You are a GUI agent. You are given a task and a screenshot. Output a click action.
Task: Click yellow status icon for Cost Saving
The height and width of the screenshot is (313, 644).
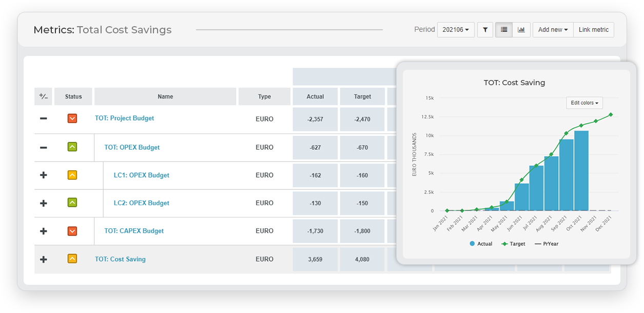tap(72, 259)
